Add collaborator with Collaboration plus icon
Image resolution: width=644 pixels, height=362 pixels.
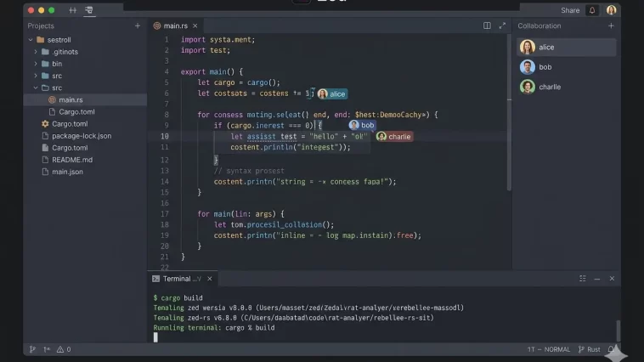click(611, 25)
